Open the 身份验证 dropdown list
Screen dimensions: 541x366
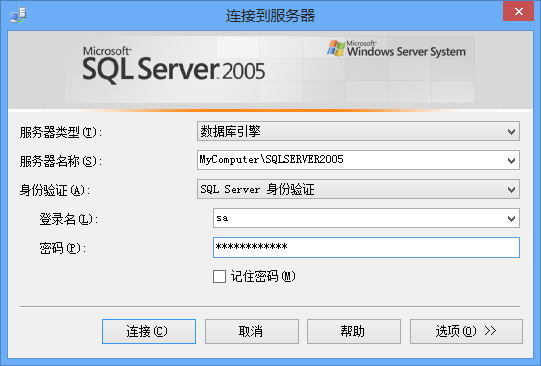(358, 189)
